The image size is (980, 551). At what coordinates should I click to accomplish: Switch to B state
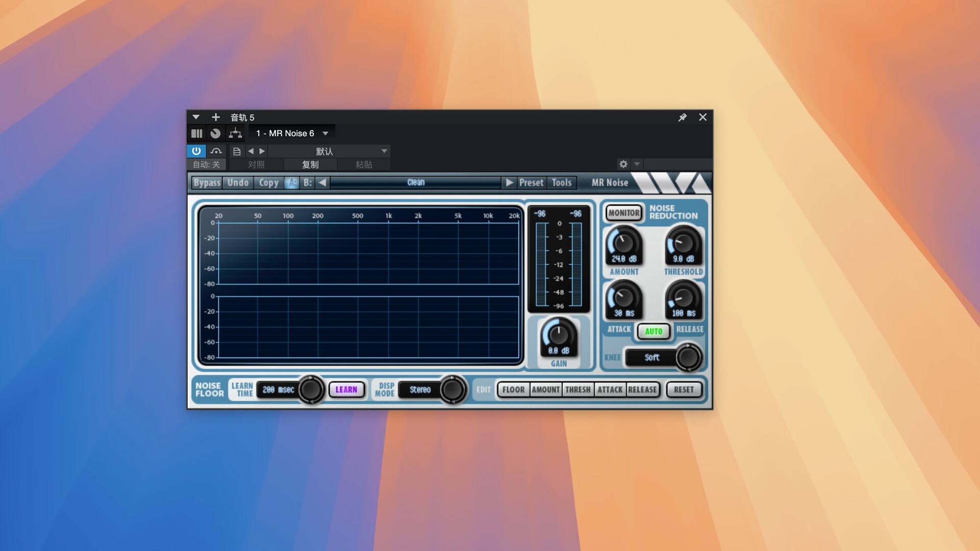(x=307, y=183)
